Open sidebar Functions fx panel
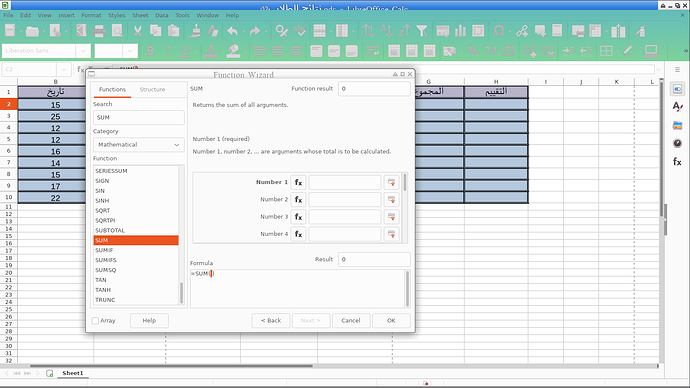The width and height of the screenshot is (690, 388). point(677,161)
